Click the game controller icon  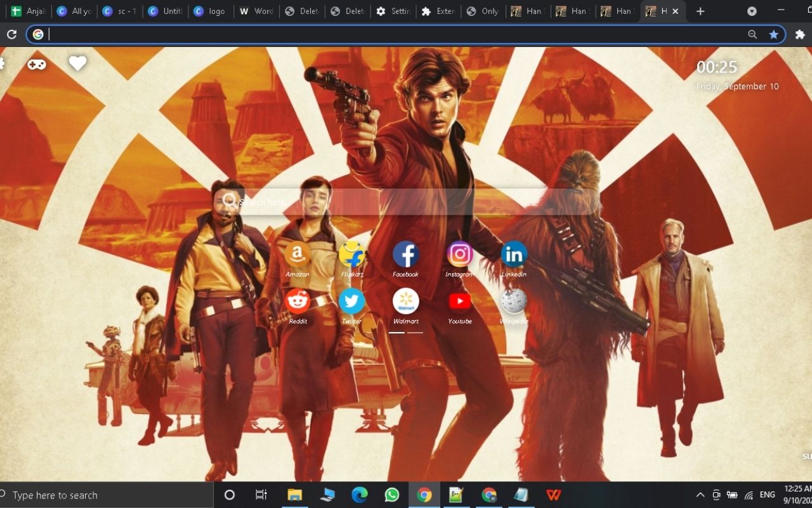tap(36, 63)
